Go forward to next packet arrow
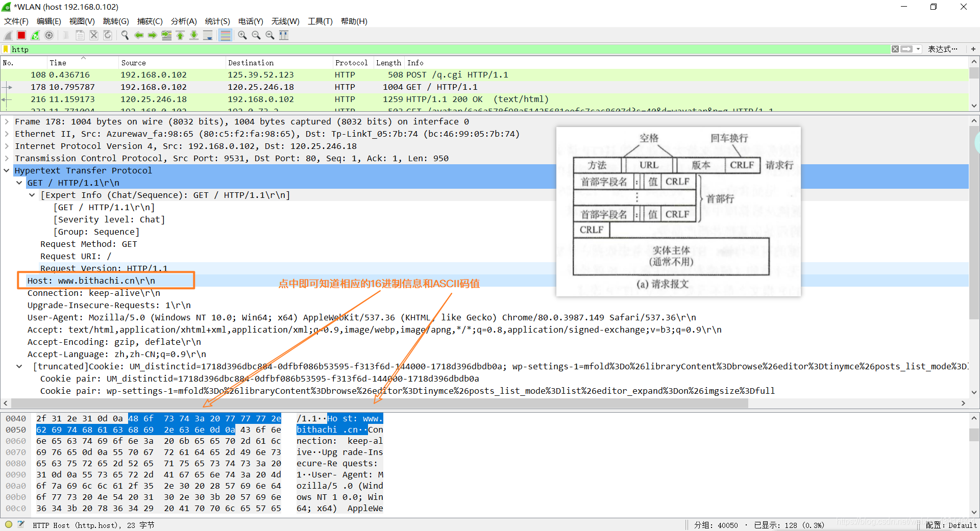 pos(153,35)
